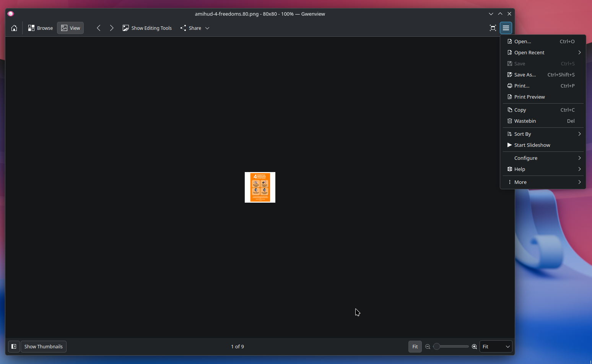
Task: Toggle the sidebar panel icon
Action: [x=14, y=346]
